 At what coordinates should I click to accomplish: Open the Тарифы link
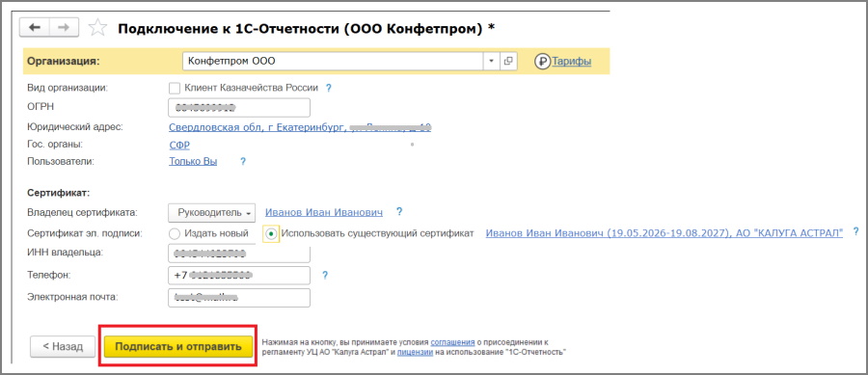[x=571, y=62]
